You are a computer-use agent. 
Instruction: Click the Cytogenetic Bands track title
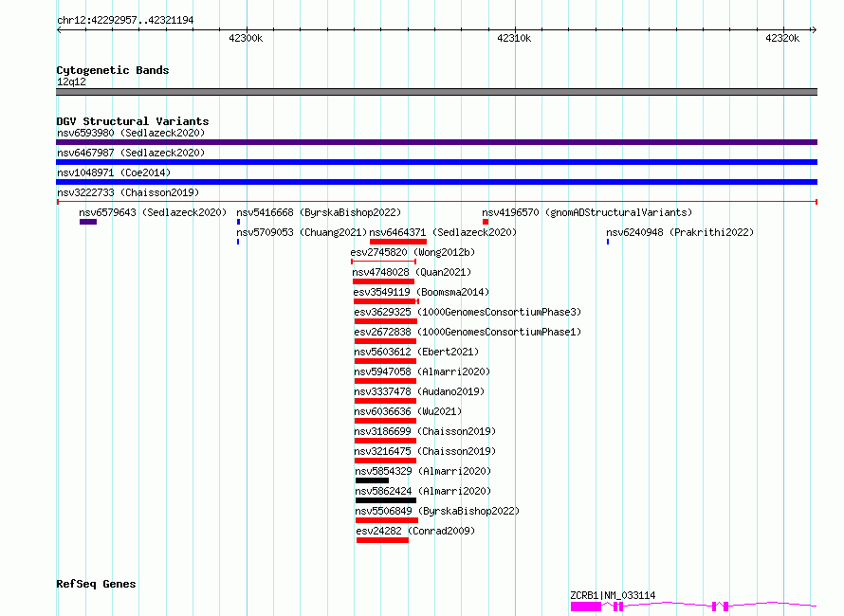click(113, 70)
